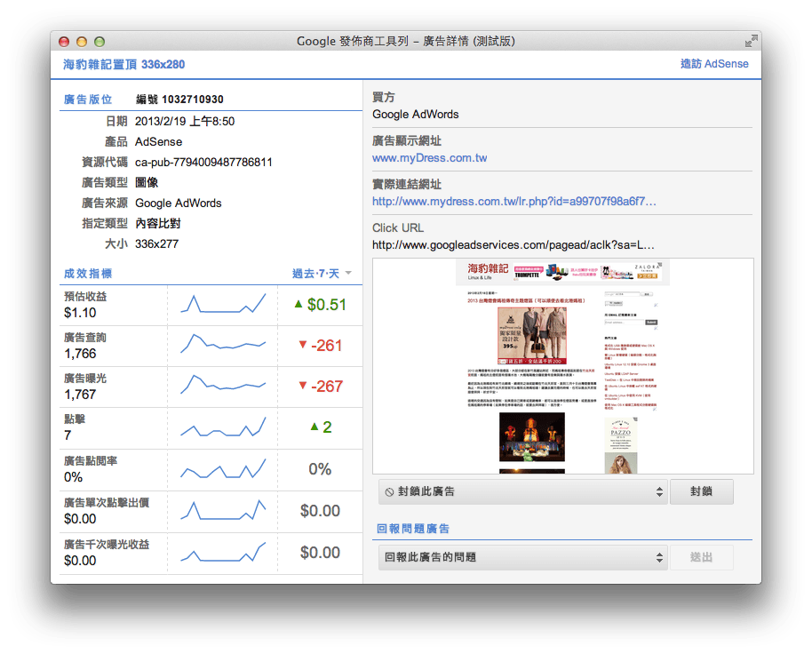This screenshot has width=812, height=654.
Task: Click the 封鎖 button
Action: (x=701, y=491)
